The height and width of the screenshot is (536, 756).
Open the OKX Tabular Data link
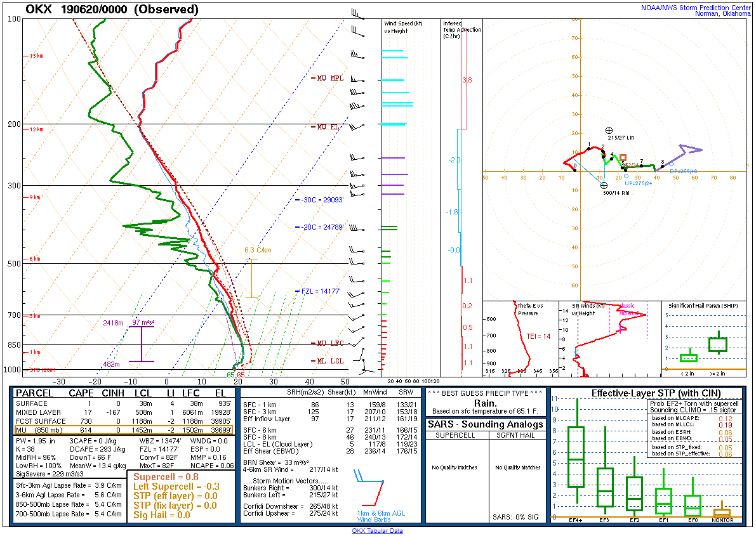pos(377,531)
